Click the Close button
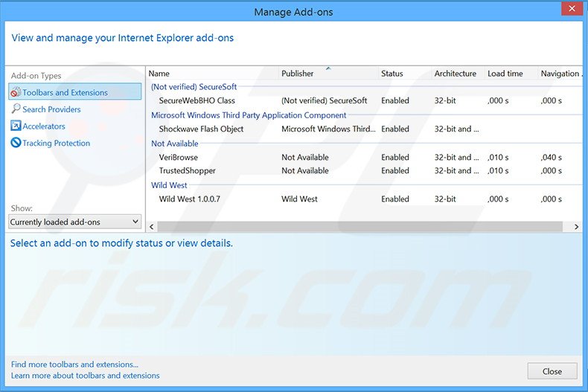 [552, 371]
